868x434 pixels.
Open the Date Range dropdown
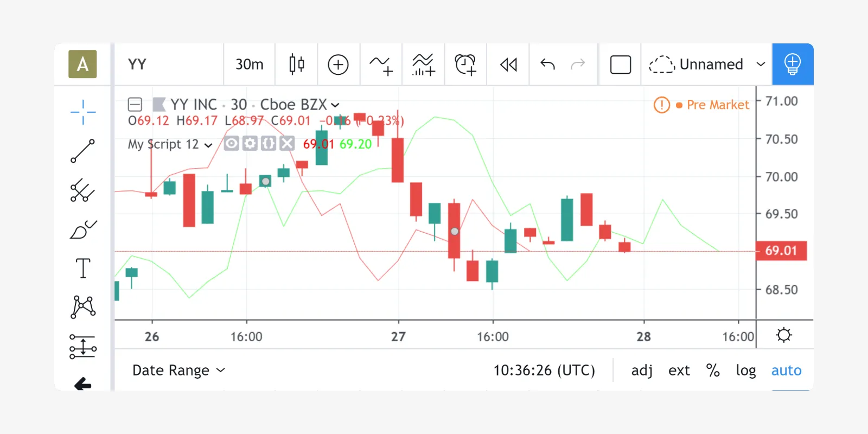pos(178,371)
